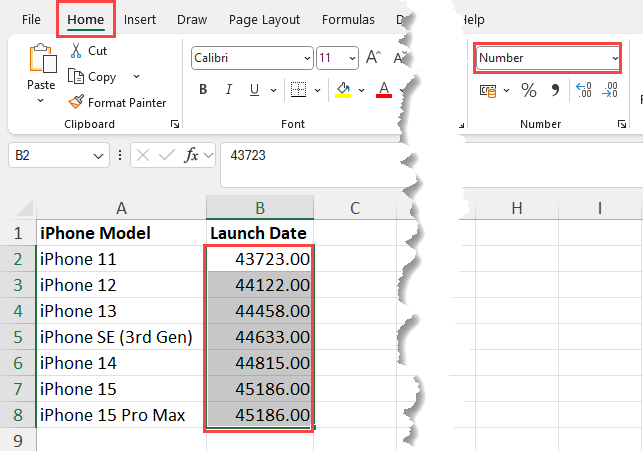Screen dimensions: 643x451
Task: Select cell containing iPhone 11
Action: coord(121,259)
